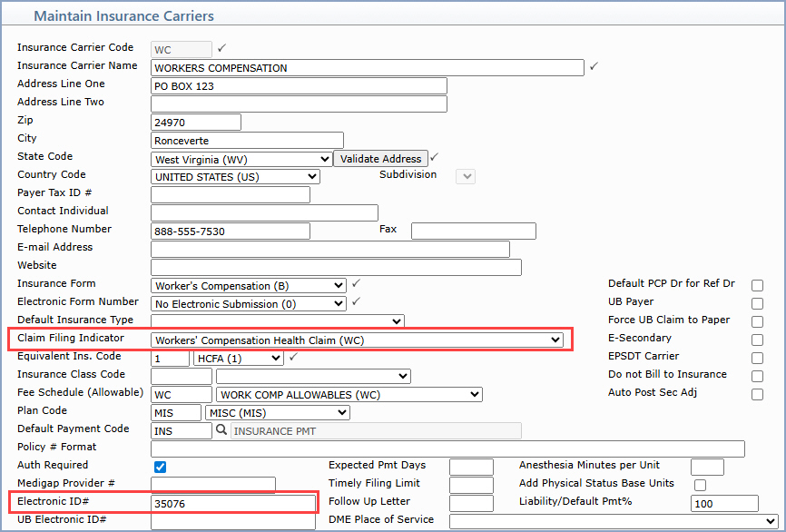
Task: Expand the DME Place of Service dropdown
Action: [614, 521]
